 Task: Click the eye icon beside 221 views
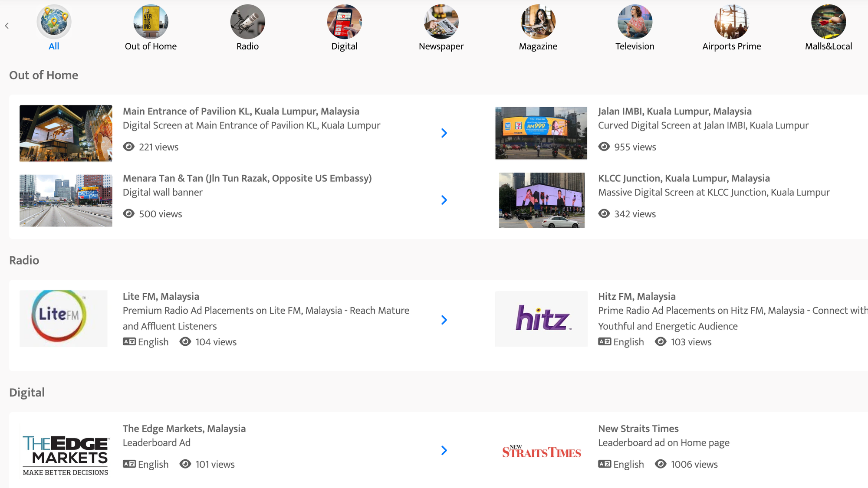[128, 147]
